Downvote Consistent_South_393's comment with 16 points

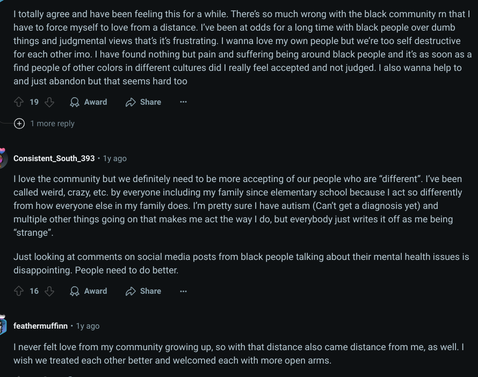point(49,291)
